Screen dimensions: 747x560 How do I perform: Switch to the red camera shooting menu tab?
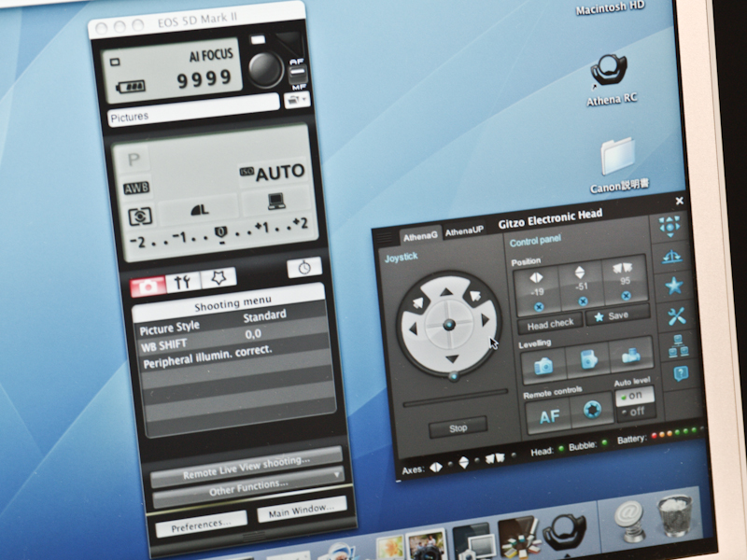(148, 286)
